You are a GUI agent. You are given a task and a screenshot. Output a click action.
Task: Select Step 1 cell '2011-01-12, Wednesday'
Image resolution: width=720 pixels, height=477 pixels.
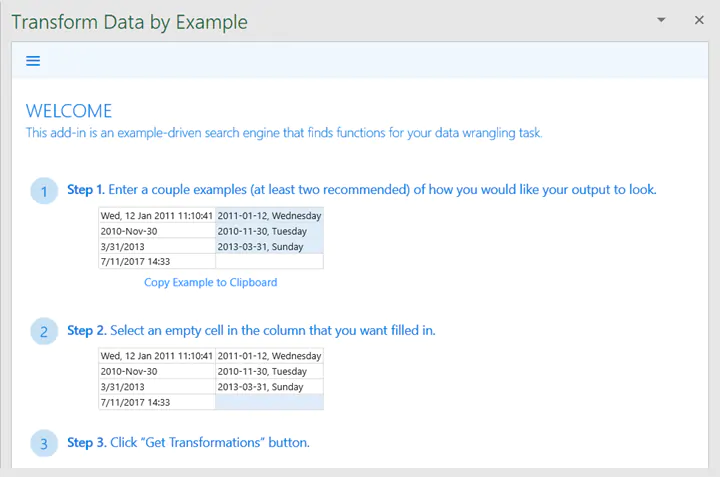coord(269,215)
